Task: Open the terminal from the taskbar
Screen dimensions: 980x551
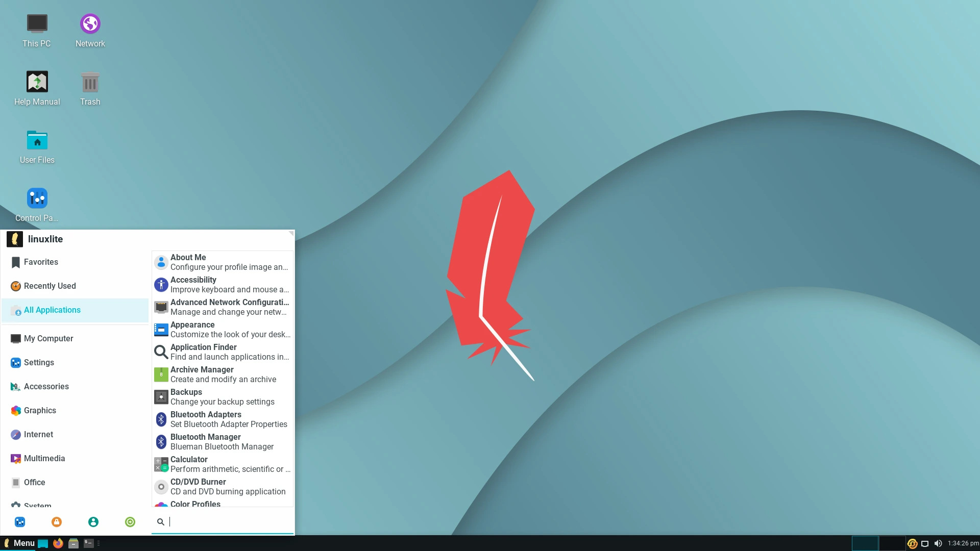Action: [x=89, y=543]
